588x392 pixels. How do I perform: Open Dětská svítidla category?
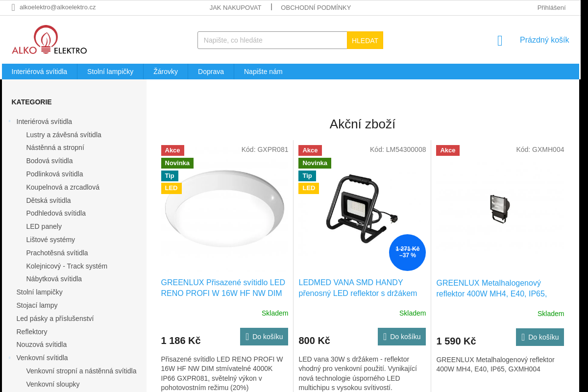coord(49,200)
